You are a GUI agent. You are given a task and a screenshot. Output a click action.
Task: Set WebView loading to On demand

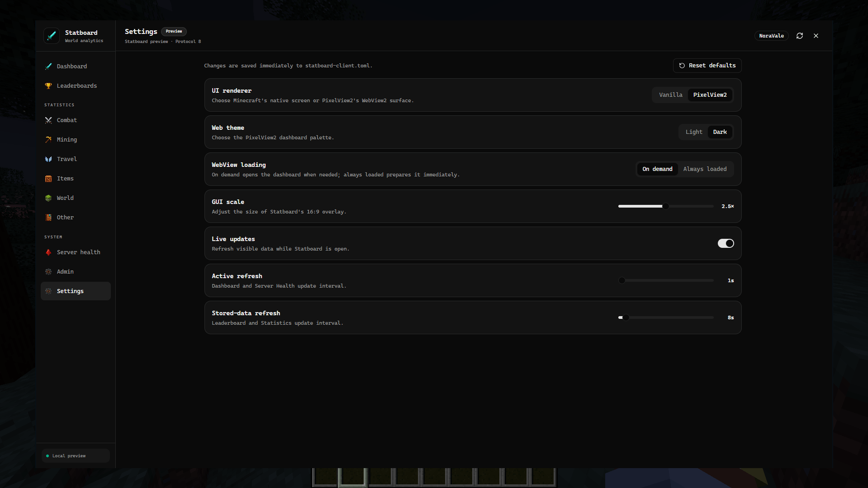[x=657, y=169]
